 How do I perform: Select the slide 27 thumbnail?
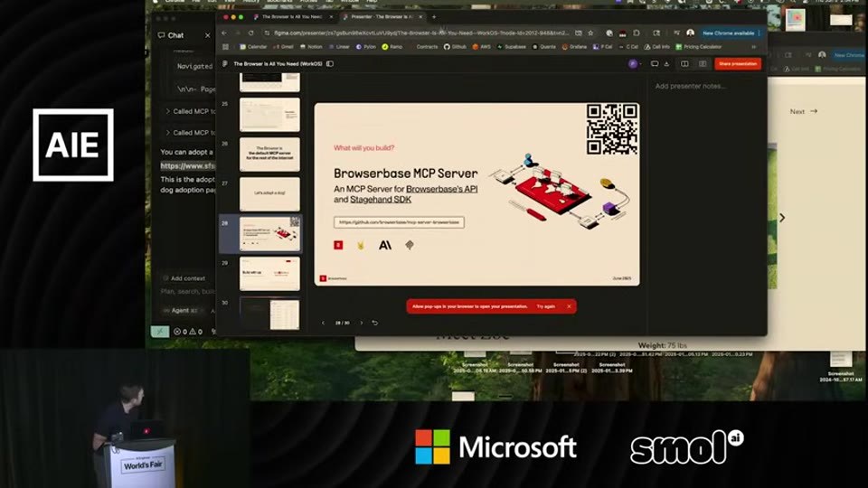pyautogui.click(x=269, y=193)
